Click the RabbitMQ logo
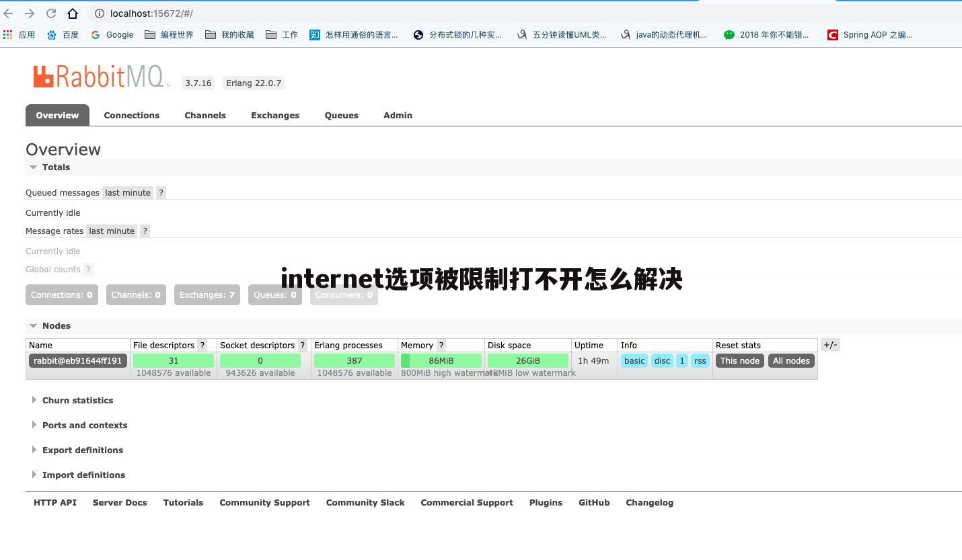The width and height of the screenshot is (962, 560). pos(101,77)
